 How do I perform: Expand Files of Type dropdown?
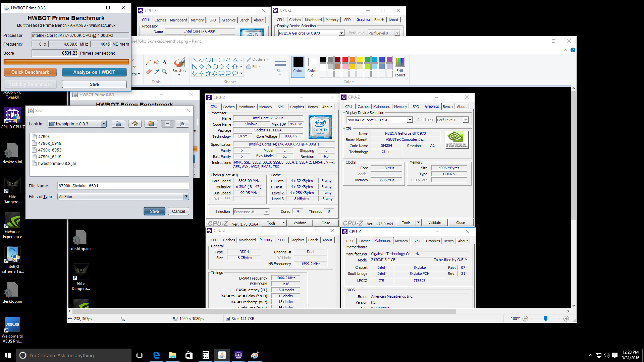[186, 196]
